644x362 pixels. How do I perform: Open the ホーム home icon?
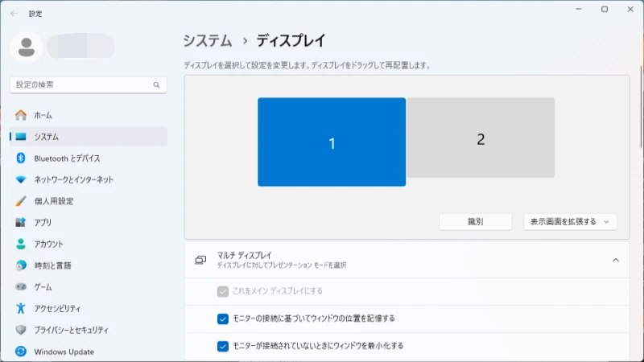click(21, 115)
